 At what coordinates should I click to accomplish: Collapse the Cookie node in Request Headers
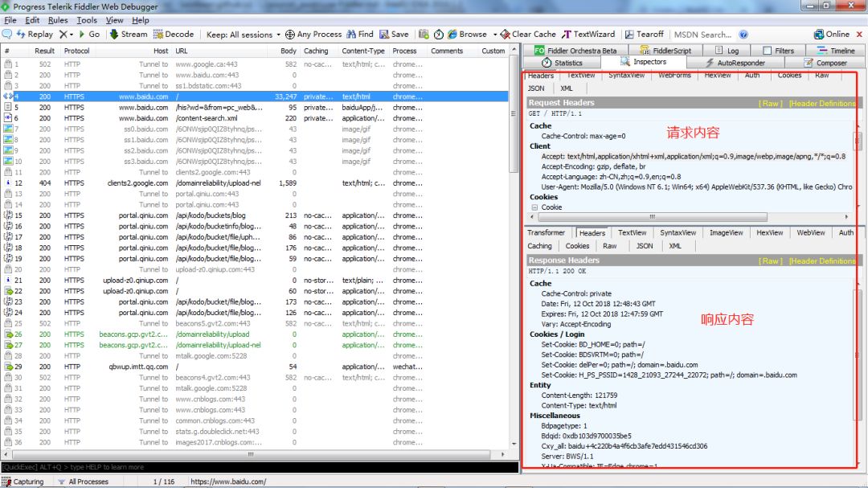pos(534,207)
